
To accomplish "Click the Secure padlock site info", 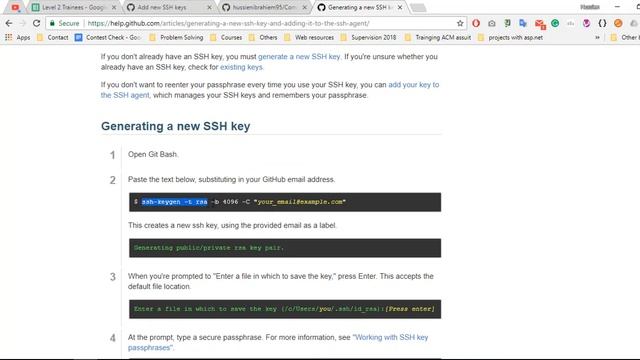I will (64, 23).
